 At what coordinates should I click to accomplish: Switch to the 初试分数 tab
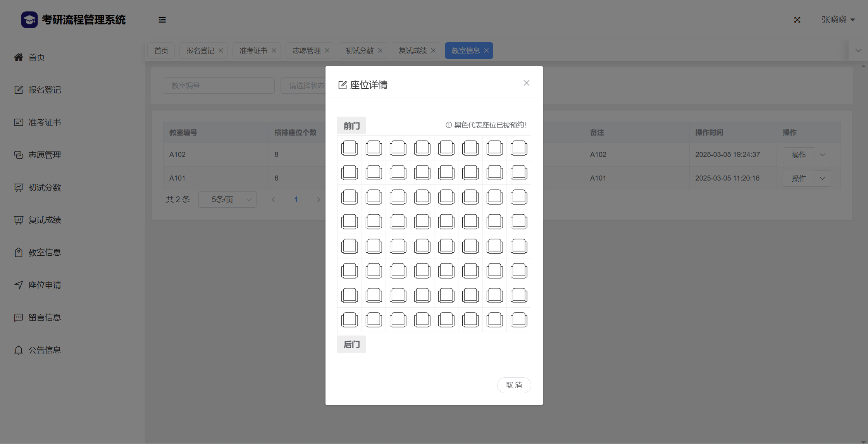[x=359, y=51]
